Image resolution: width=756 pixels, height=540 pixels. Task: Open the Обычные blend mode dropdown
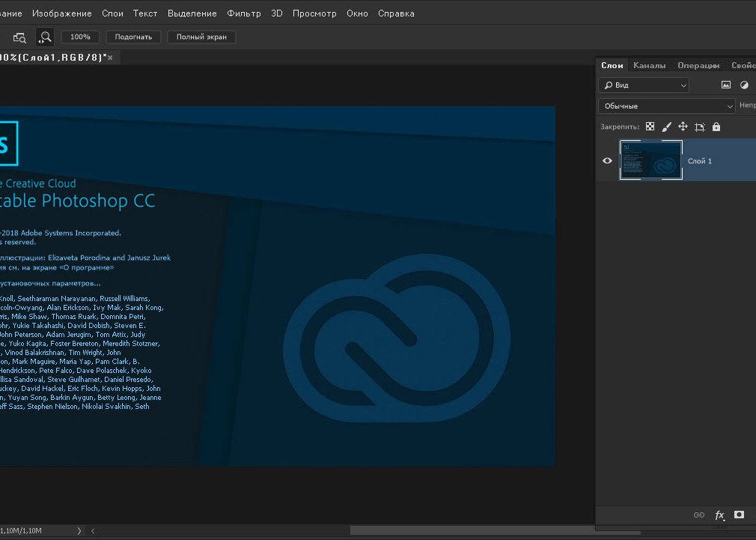point(667,106)
